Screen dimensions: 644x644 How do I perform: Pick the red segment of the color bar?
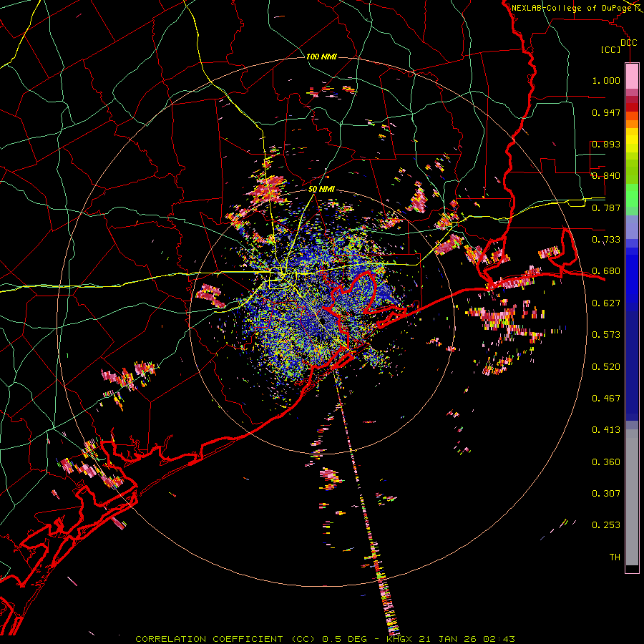coord(632,107)
